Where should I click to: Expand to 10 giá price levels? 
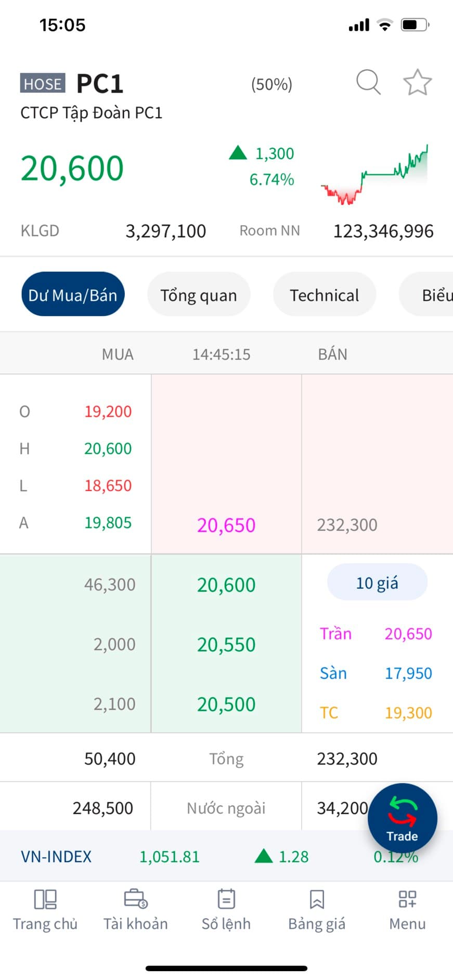(x=377, y=583)
